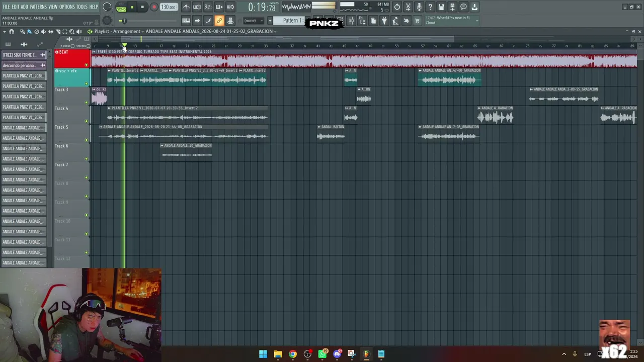Select the playlist slip tool

point(50,32)
